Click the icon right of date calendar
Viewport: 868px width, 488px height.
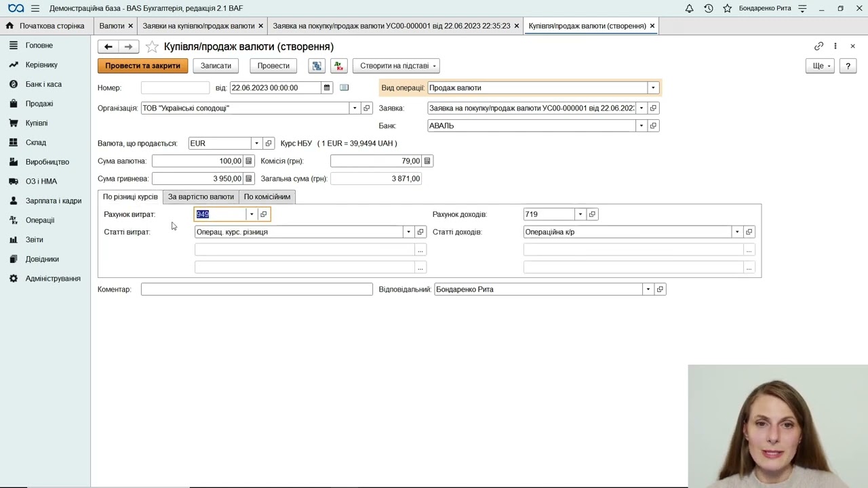point(344,87)
